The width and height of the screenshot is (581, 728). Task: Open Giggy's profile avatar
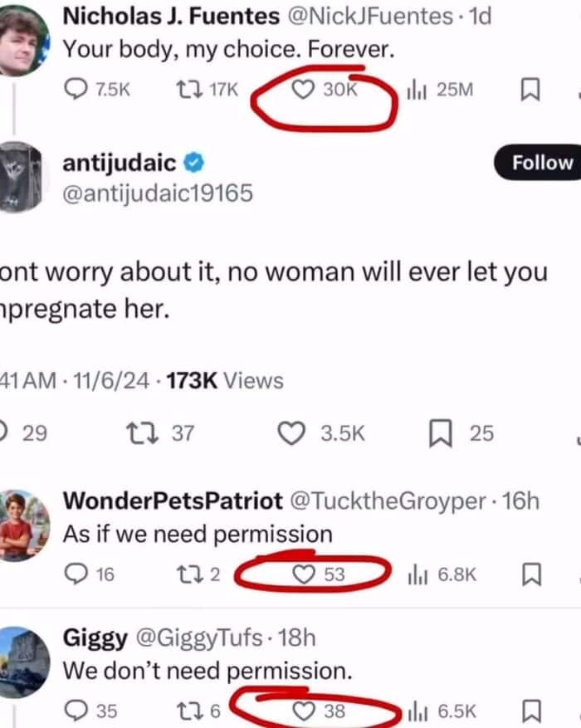pyautogui.click(x=23, y=662)
